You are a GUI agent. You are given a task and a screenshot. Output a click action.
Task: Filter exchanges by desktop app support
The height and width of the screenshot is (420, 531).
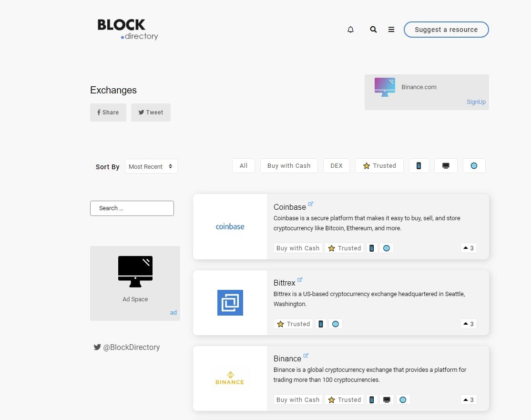coord(446,165)
